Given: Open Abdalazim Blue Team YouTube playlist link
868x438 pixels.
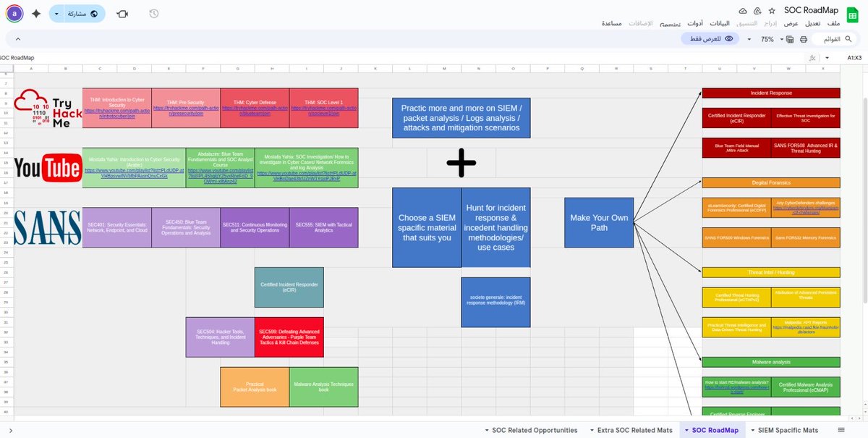Looking at the screenshot, I should click(x=220, y=176).
